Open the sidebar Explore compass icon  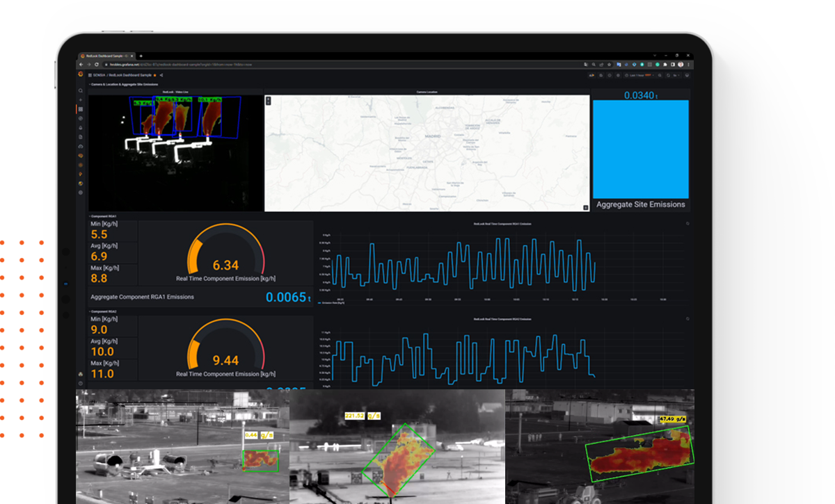click(81, 118)
